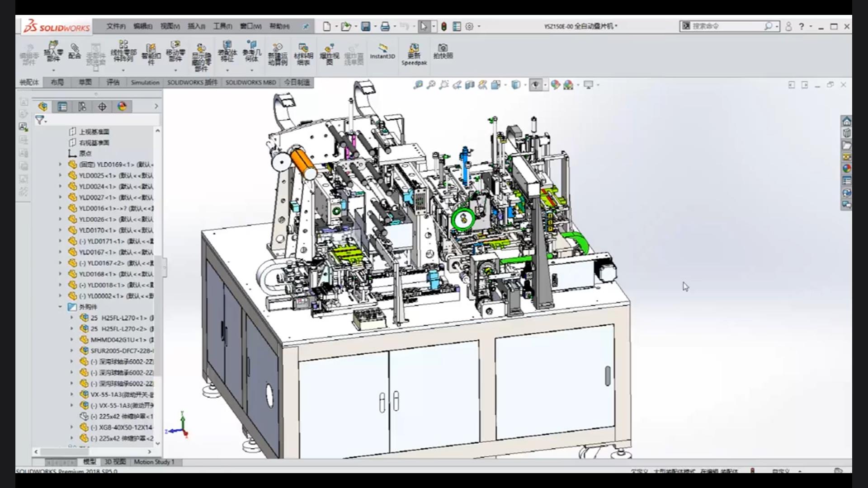
Task: Expand the YLD0170<1> component
Action: (60, 230)
